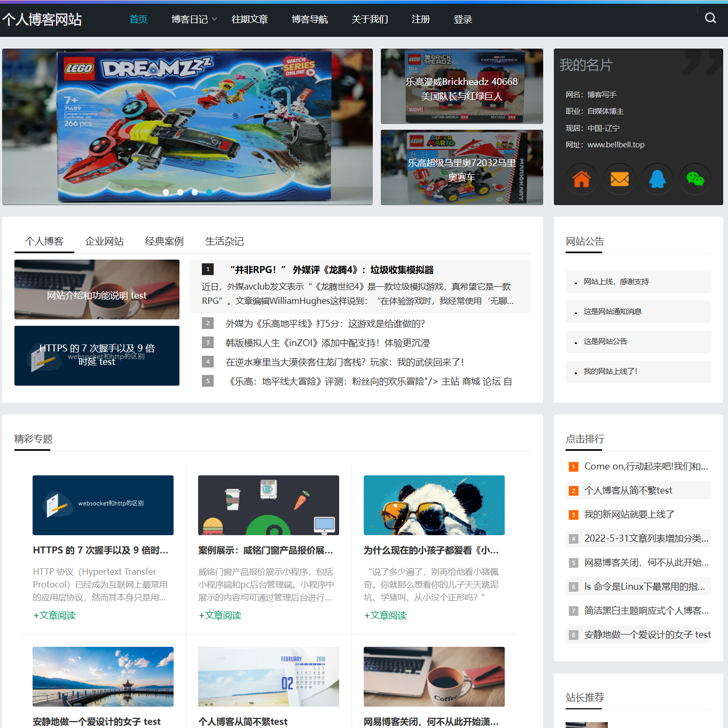Select the second carousel dot indicator
Image resolution: width=728 pixels, height=728 pixels.
tap(181, 192)
